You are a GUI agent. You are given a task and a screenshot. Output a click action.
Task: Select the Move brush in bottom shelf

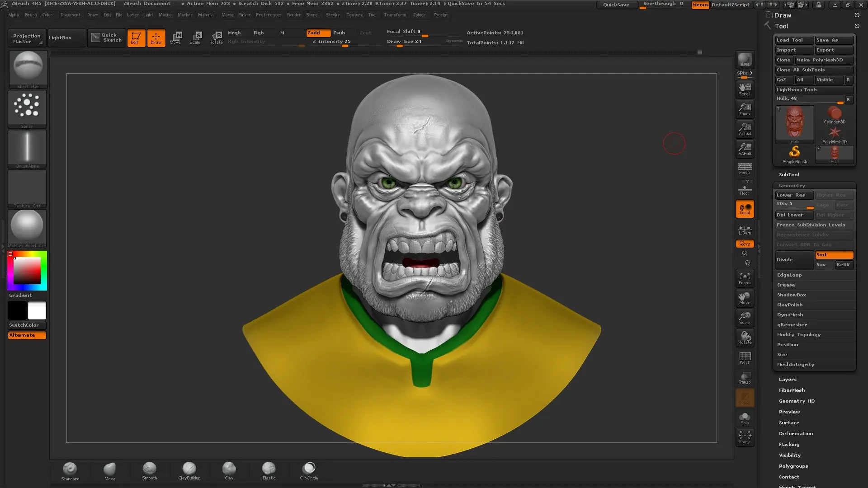click(x=110, y=471)
